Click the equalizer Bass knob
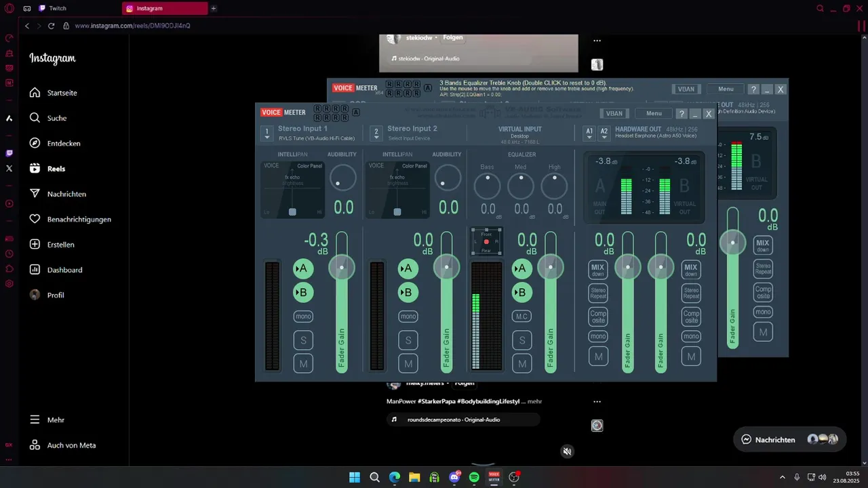The height and width of the screenshot is (488, 868). click(x=487, y=186)
